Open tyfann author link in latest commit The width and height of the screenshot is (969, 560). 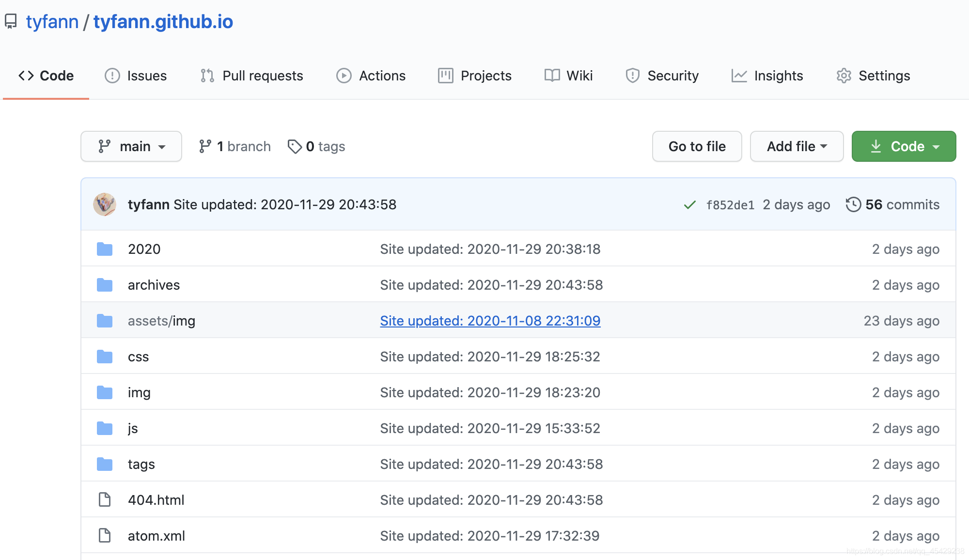click(x=149, y=204)
